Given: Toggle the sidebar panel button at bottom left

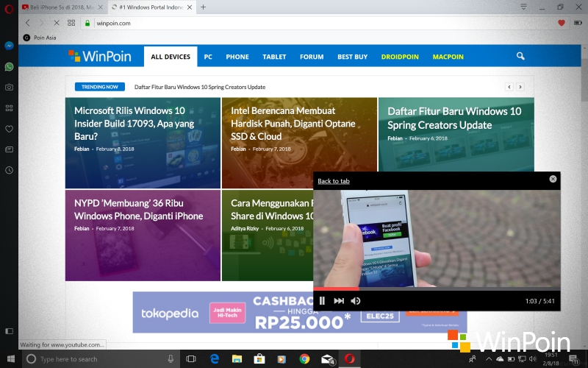Looking at the screenshot, I should (x=9, y=332).
